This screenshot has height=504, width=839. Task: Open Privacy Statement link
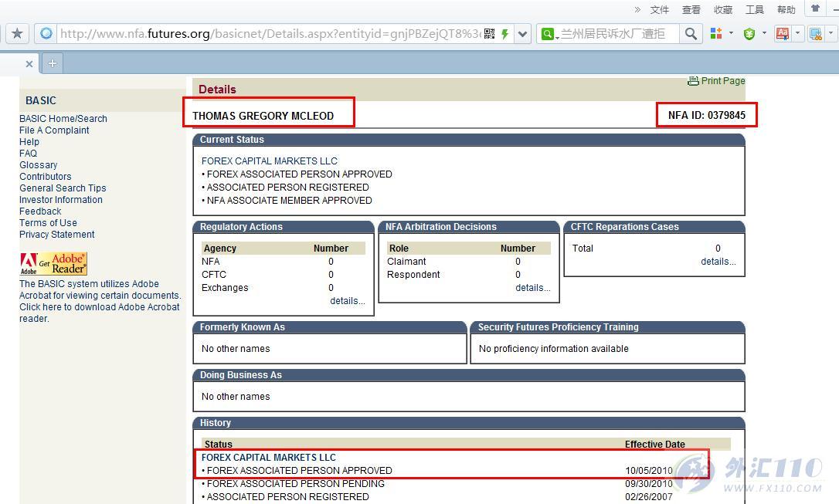[56, 235]
